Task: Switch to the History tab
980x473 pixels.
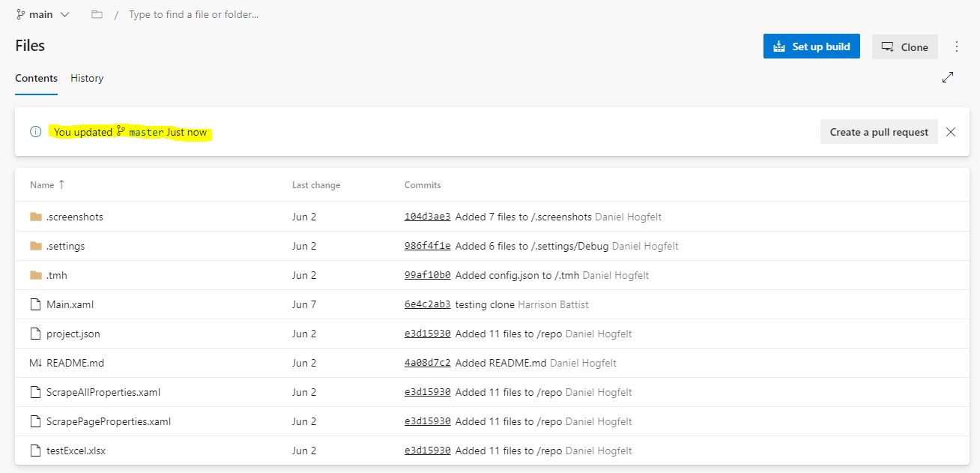Action: 86,78
